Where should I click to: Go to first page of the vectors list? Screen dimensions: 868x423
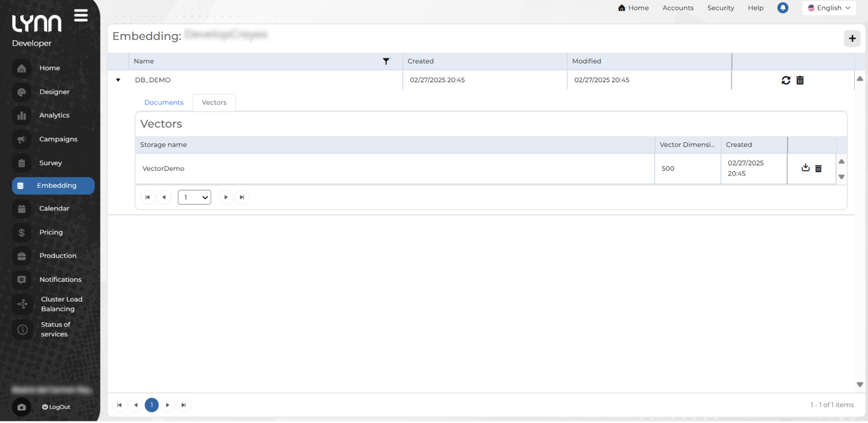[147, 197]
